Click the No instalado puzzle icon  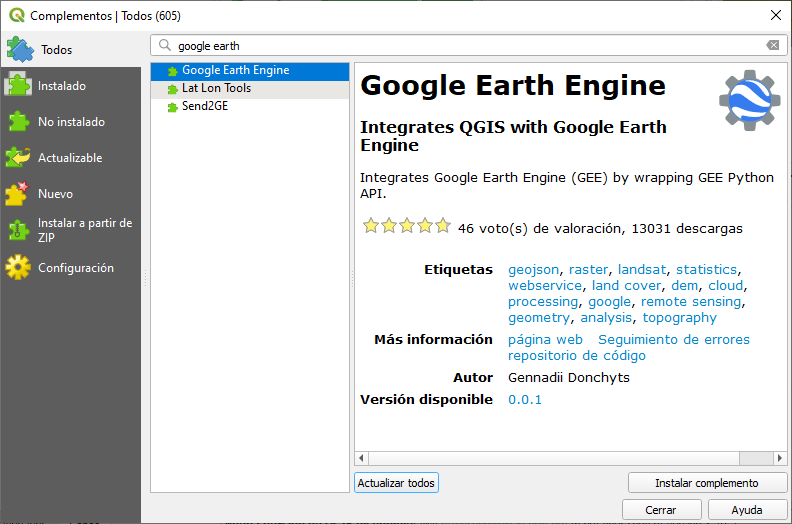(x=18, y=121)
